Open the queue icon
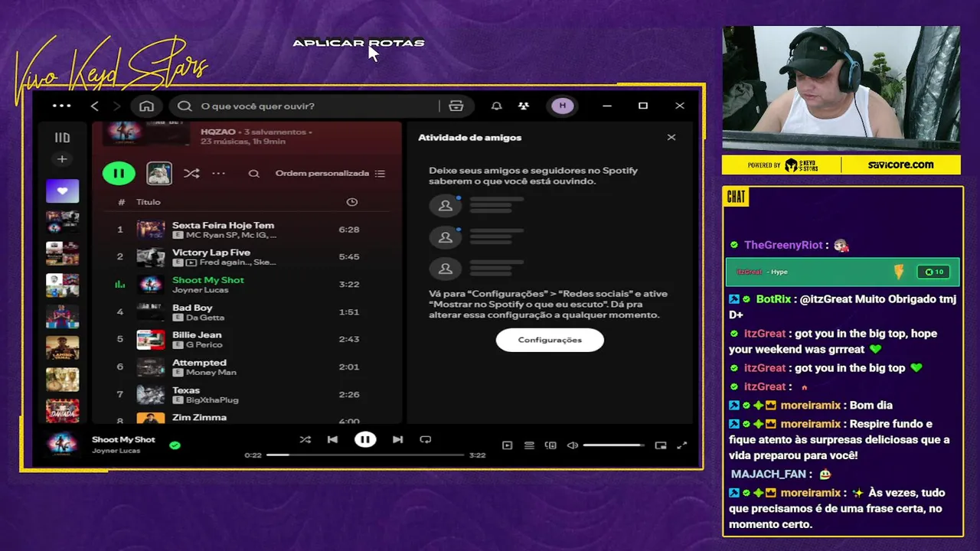This screenshot has height=551, width=980. pos(529,445)
